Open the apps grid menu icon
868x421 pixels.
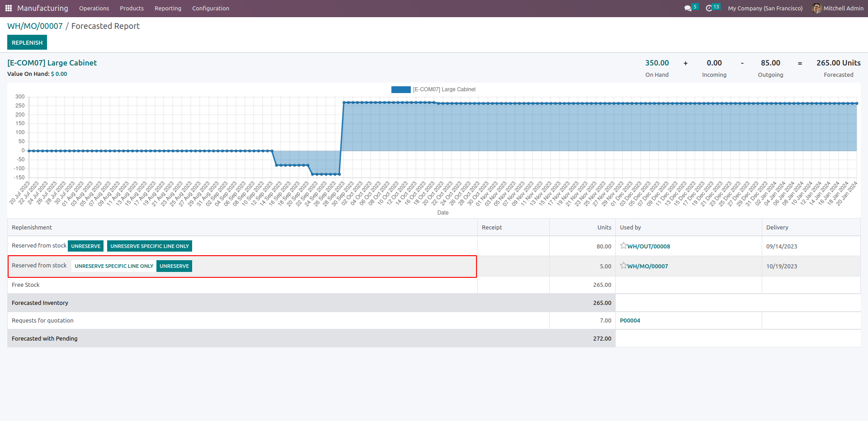click(9, 8)
